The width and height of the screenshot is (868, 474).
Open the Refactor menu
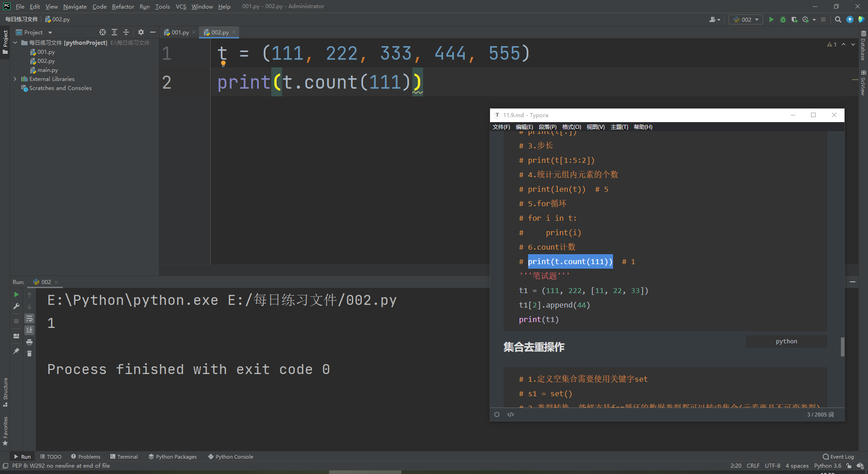click(123, 6)
